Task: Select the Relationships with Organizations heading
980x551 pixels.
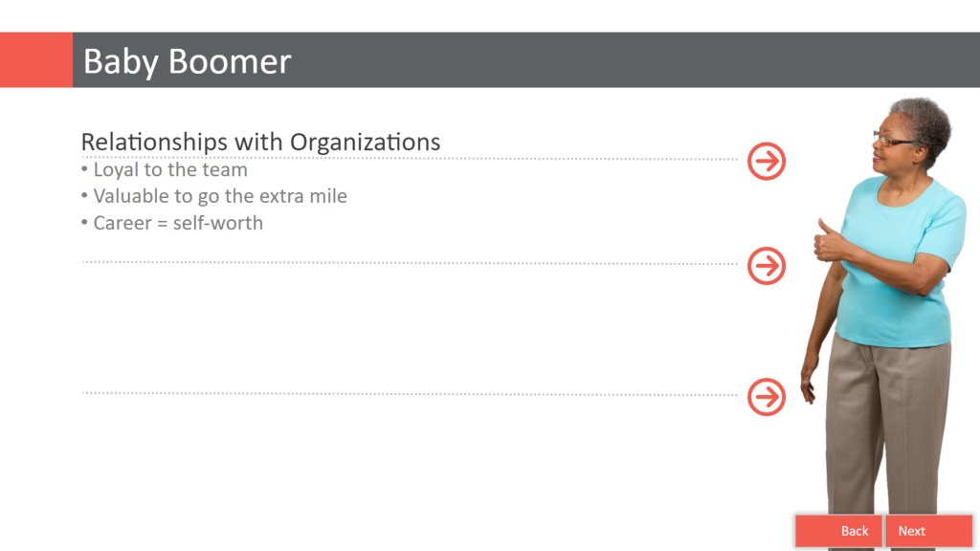Action: click(260, 142)
